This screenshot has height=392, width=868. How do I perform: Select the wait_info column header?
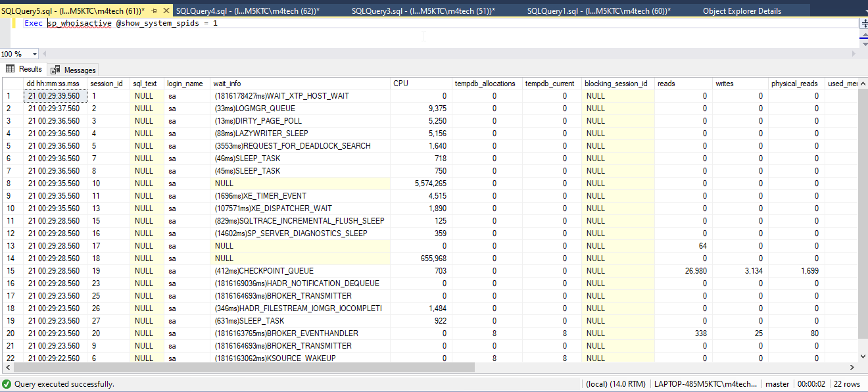(227, 84)
